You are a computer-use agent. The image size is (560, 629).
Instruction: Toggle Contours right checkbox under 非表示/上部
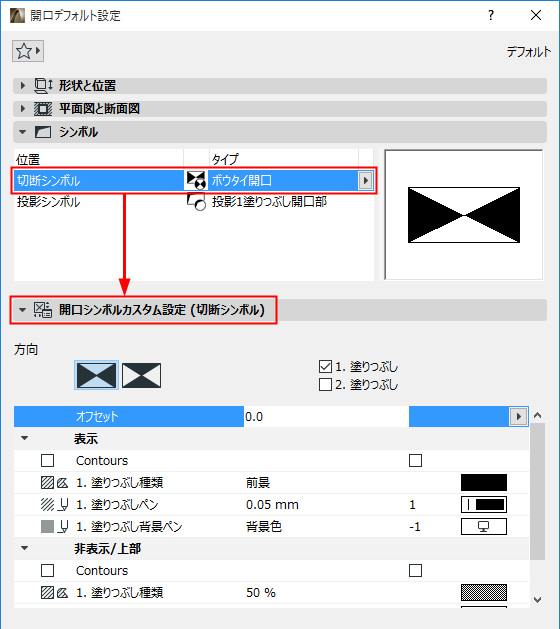pos(415,570)
